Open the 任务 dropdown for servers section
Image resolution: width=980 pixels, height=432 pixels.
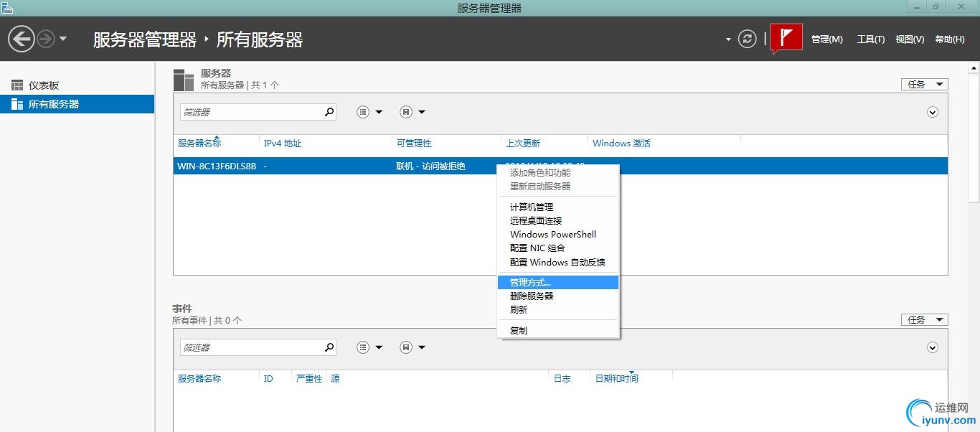[x=925, y=84]
